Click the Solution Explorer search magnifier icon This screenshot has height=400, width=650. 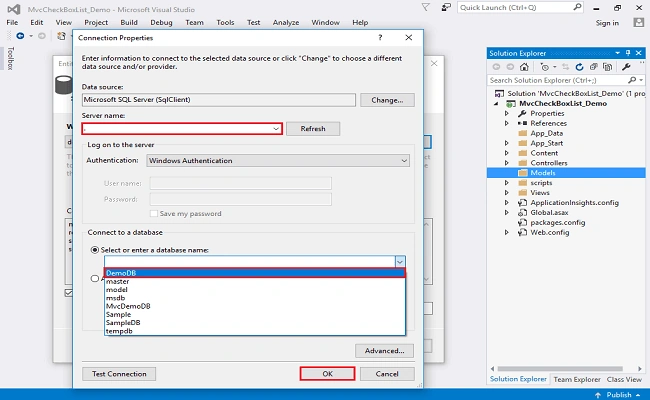pos(632,80)
